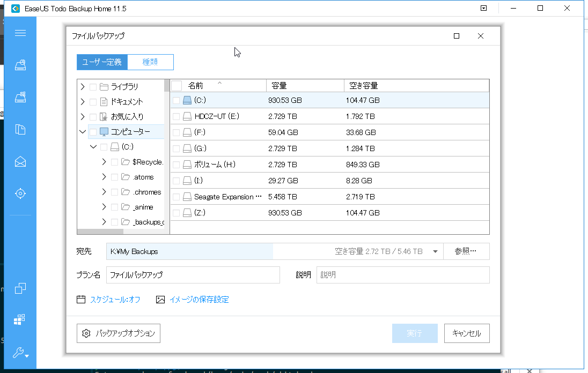Image resolution: width=588 pixels, height=373 pixels.
Task: Select the ユーザー定義 tab
Action: coord(102,62)
